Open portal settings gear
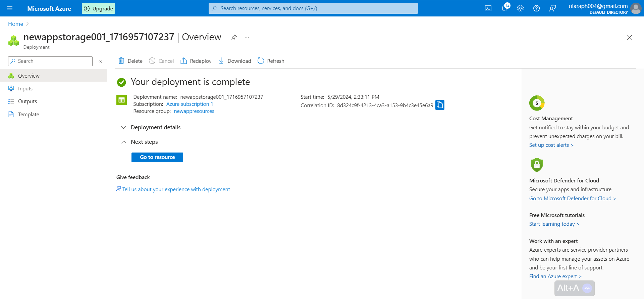This screenshot has height=299, width=644. (x=520, y=8)
